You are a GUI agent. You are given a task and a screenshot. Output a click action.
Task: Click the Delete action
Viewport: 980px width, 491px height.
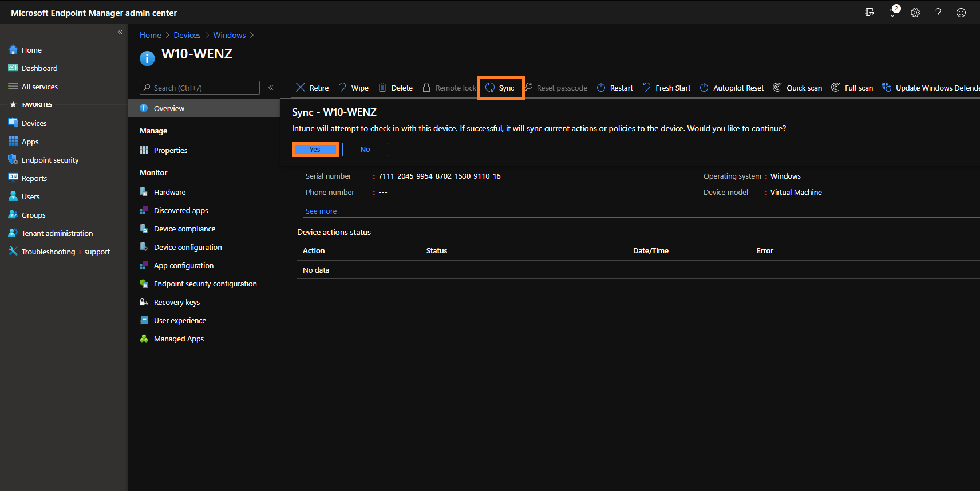(x=396, y=88)
